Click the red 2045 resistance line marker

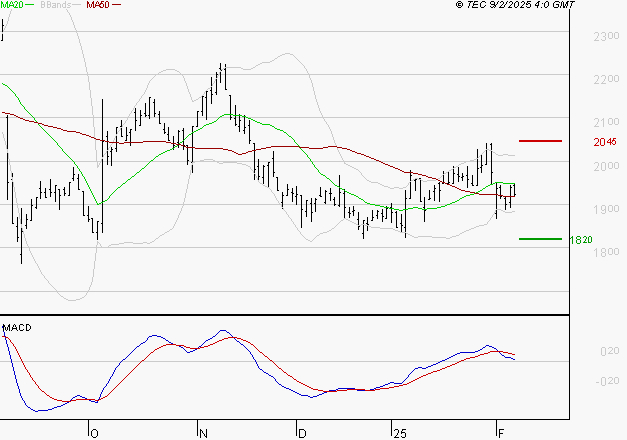540,141
